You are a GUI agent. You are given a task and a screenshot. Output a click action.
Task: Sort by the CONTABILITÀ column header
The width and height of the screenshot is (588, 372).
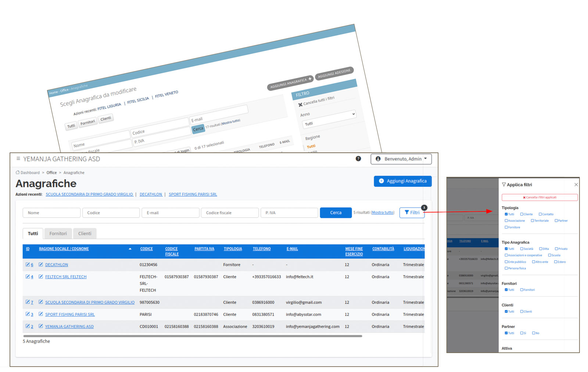(x=383, y=249)
